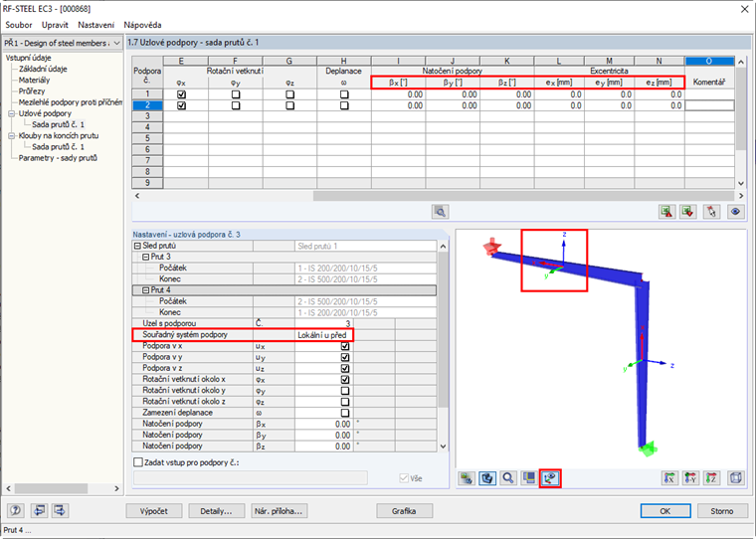Click the Excel import icon with red down arrow

tap(688, 212)
